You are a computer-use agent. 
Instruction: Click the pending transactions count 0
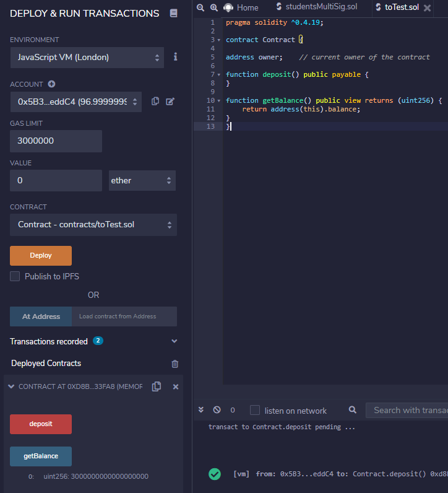click(233, 410)
